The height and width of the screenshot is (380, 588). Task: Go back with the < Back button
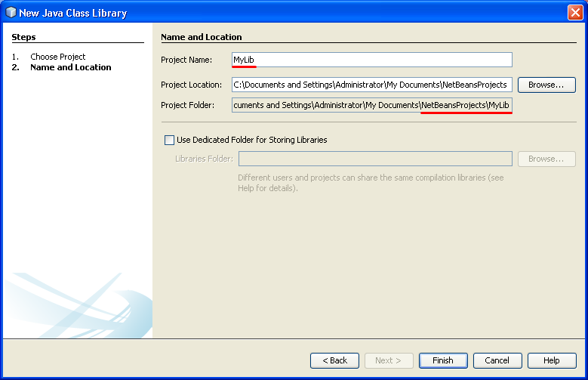[x=334, y=360]
